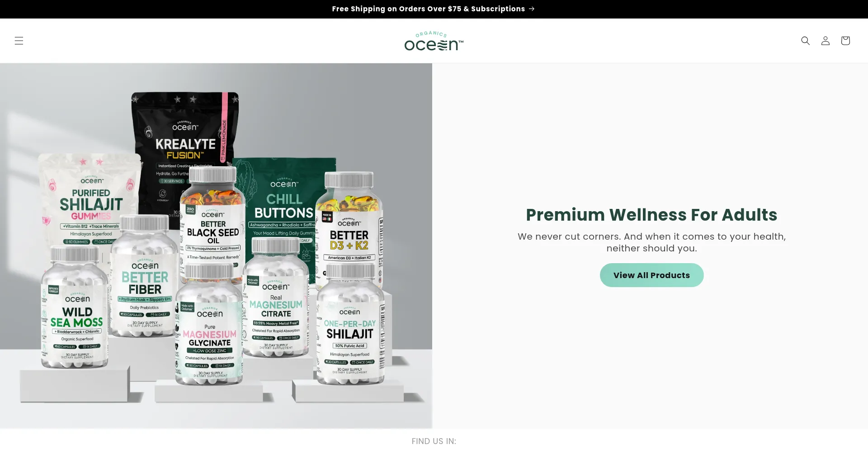
Task: Click the Organics Ocean logo
Action: coord(434,41)
